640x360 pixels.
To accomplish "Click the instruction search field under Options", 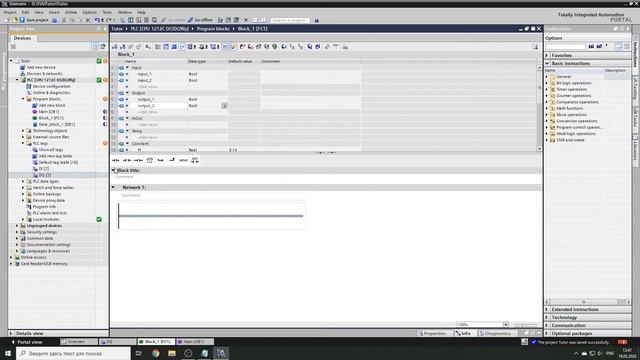I will (x=566, y=47).
